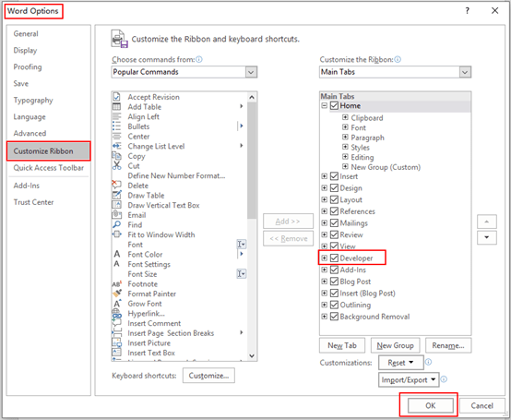
Task: Go to Quick Access Toolbar category
Action: coord(49,168)
